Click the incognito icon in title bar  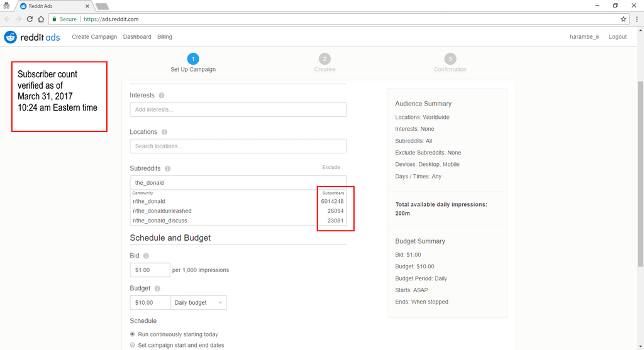tap(6, 6)
